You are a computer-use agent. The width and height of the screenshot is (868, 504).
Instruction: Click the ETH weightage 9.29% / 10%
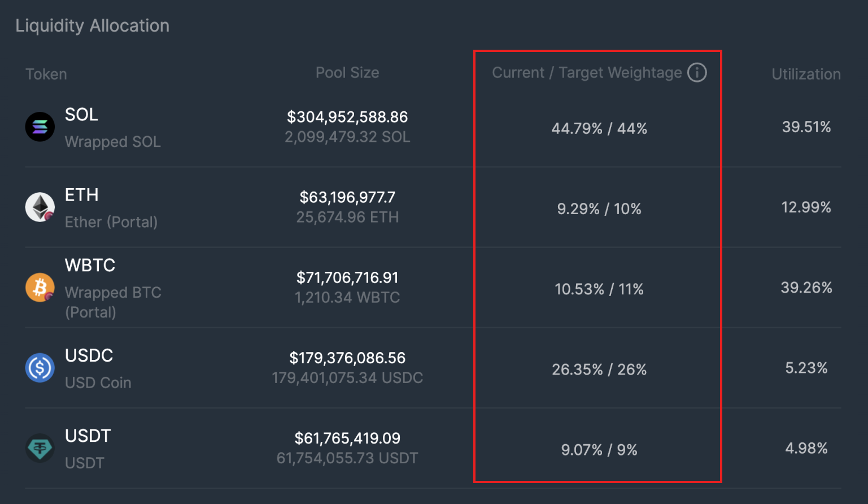coord(599,209)
